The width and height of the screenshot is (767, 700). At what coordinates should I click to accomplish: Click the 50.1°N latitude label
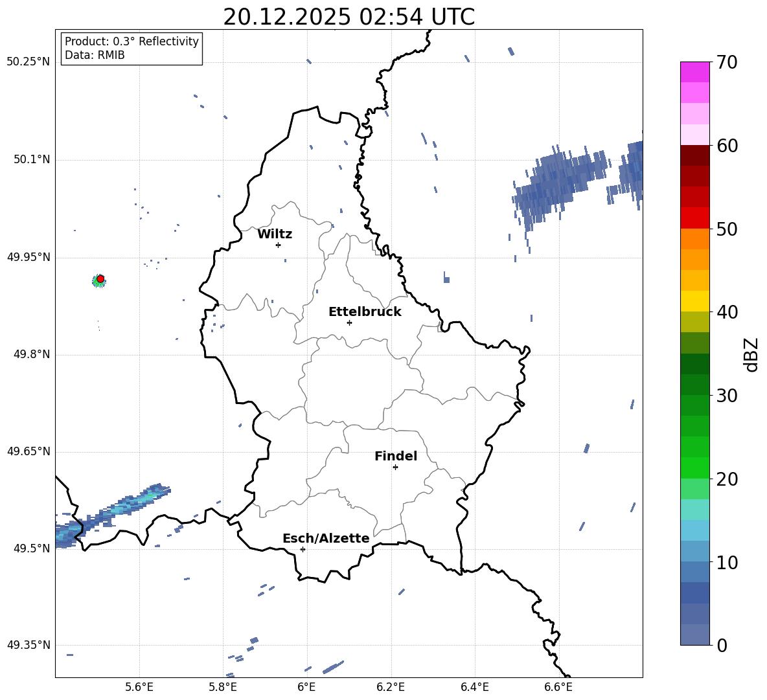point(32,160)
